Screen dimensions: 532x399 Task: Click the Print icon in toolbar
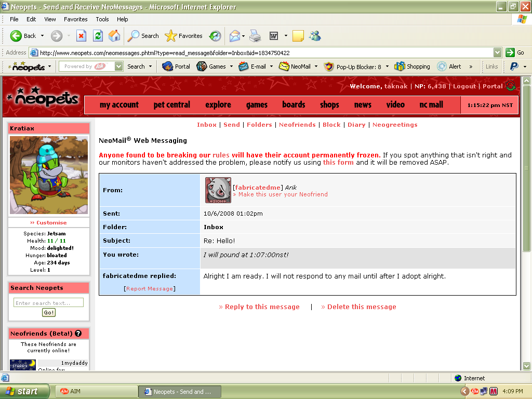pos(255,36)
